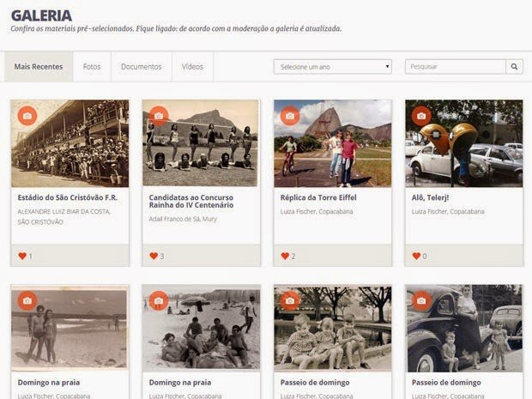
Task: Open the Telerj phone booth photo thumbnail
Action: click(x=464, y=143)
